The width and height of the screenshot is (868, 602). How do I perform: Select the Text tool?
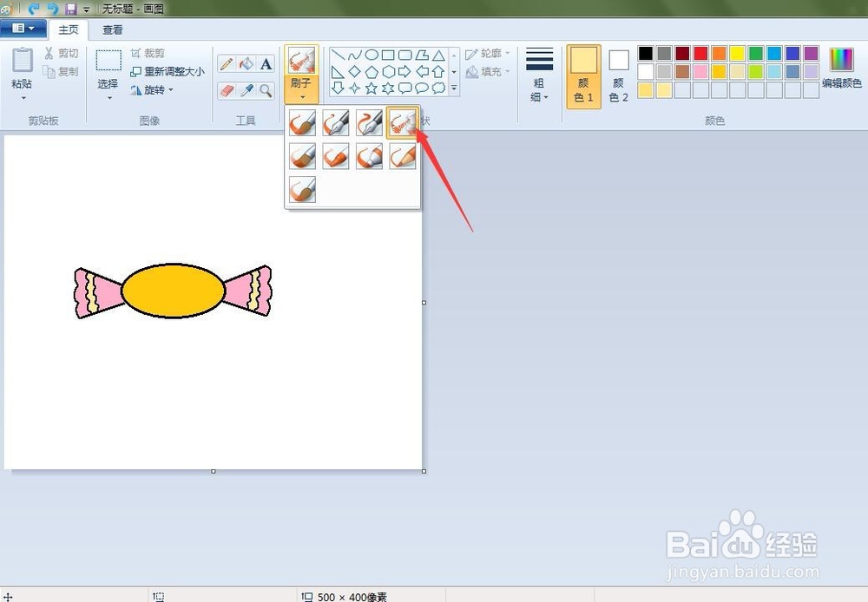(266, 63)
